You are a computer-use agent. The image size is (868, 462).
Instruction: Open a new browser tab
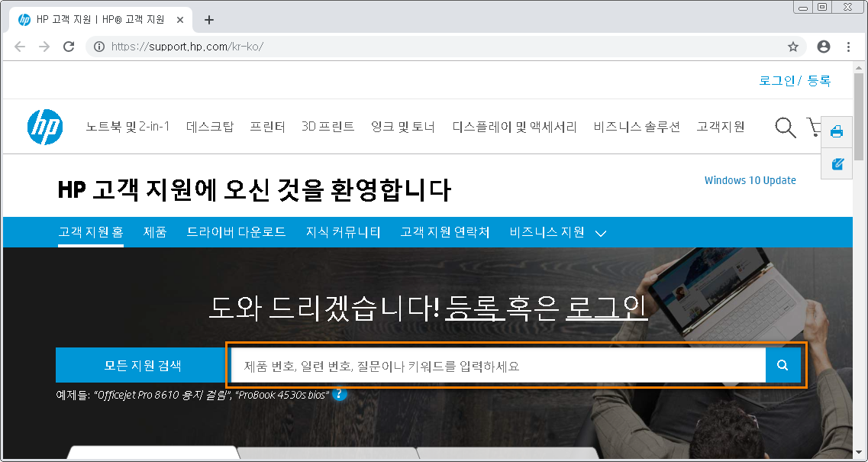pyautogui.click(x=208, y=20)
